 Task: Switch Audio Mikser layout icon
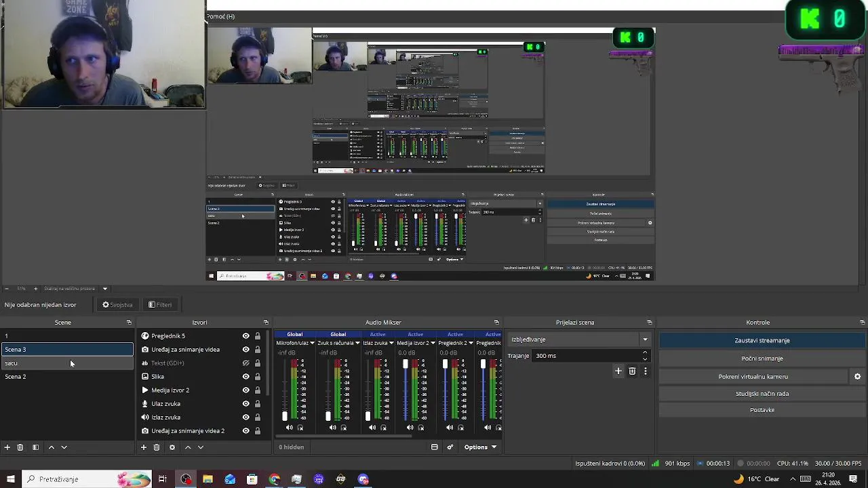point(435,447)
